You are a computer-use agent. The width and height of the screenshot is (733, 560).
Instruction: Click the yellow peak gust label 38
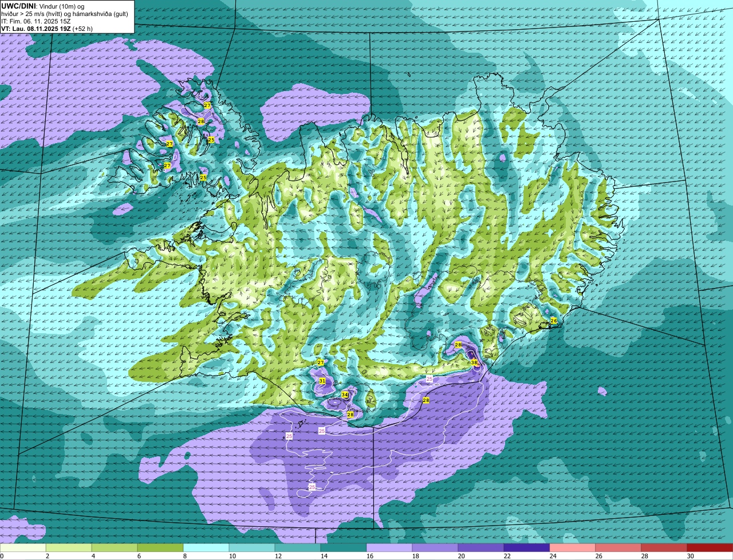[x=474, y=362]
